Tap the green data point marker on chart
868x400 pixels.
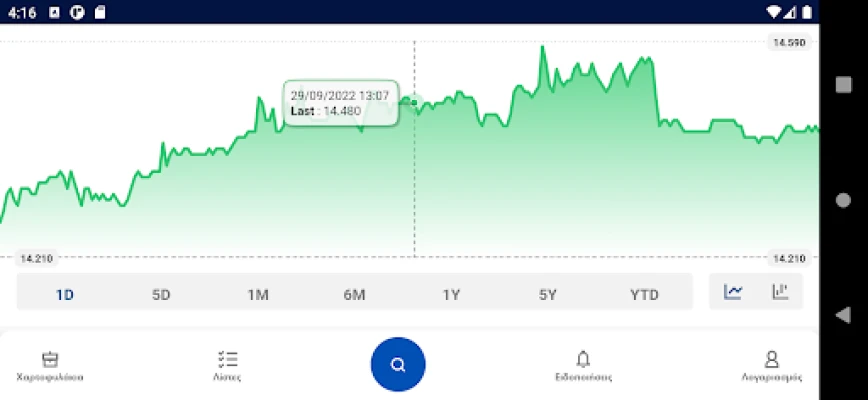coord(414,102)
